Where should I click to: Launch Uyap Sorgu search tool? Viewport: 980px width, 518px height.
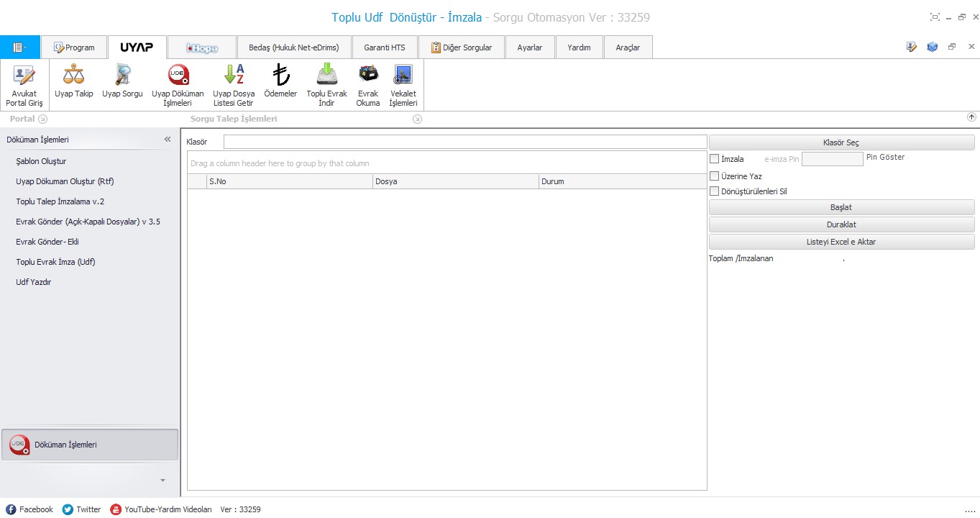click(x=122, y=81)
